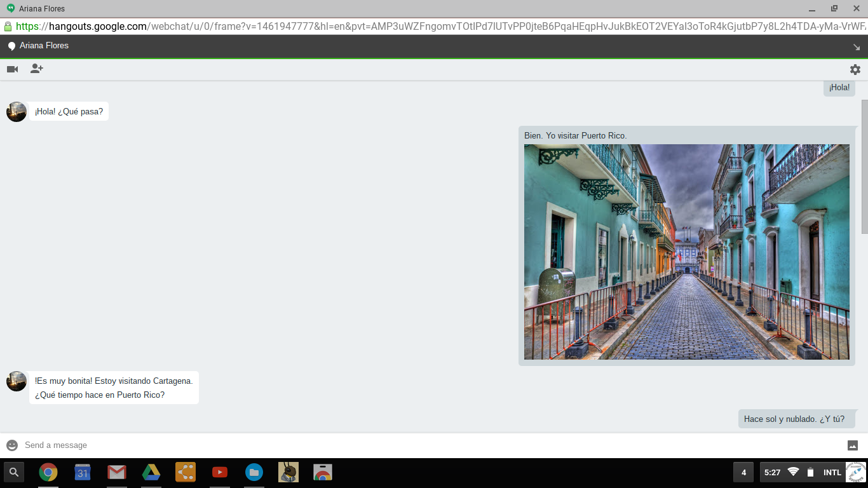Viewport: 868px width, 488px height.
Task: Open Google Calendar from the shelf
Action: (83, 472)
